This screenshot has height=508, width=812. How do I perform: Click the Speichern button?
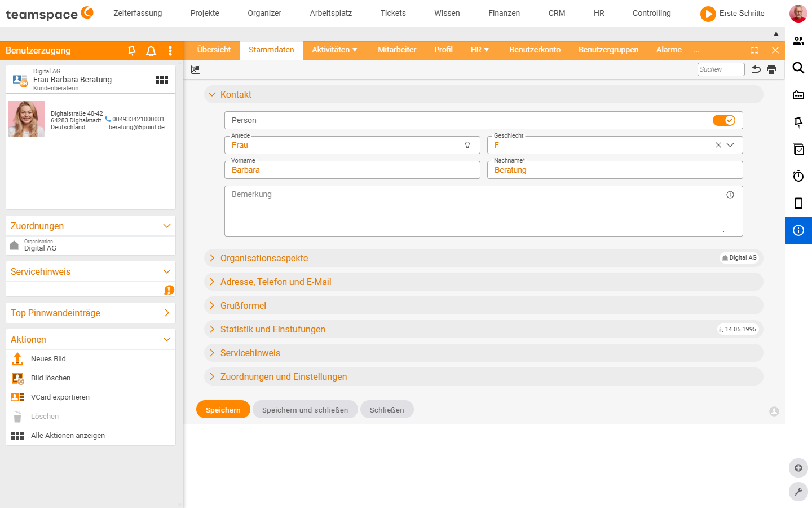click(223, 410)
